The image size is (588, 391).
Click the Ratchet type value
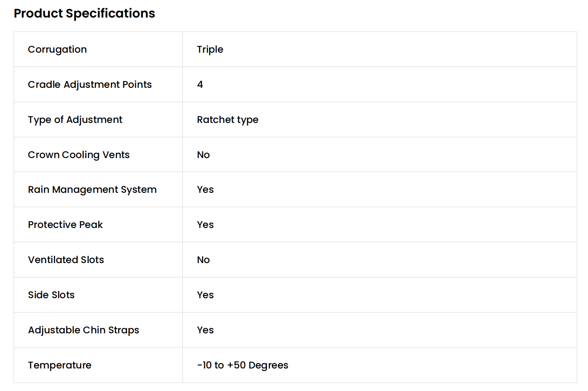tap(227, 120)
